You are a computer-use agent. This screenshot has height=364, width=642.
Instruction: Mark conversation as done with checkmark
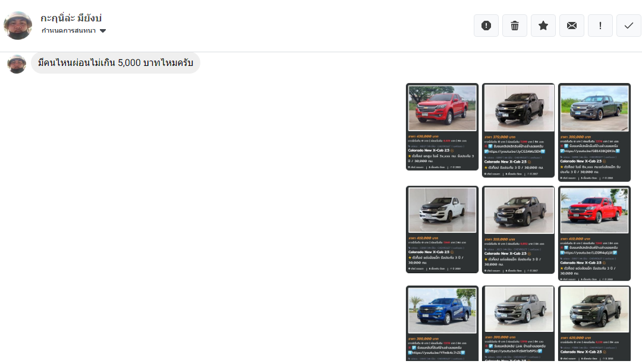click(629, 26)
